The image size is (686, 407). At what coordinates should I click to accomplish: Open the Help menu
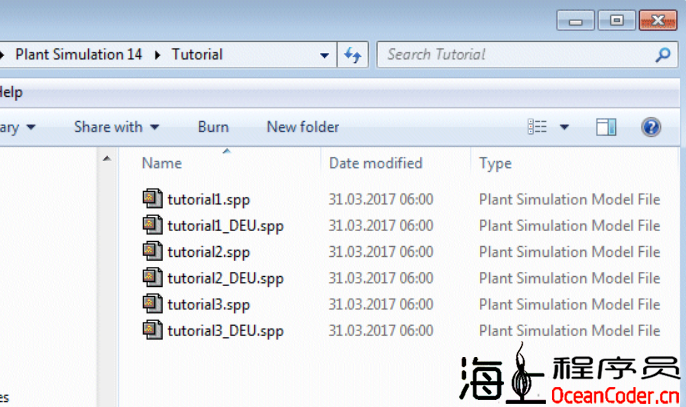point(11,92)
